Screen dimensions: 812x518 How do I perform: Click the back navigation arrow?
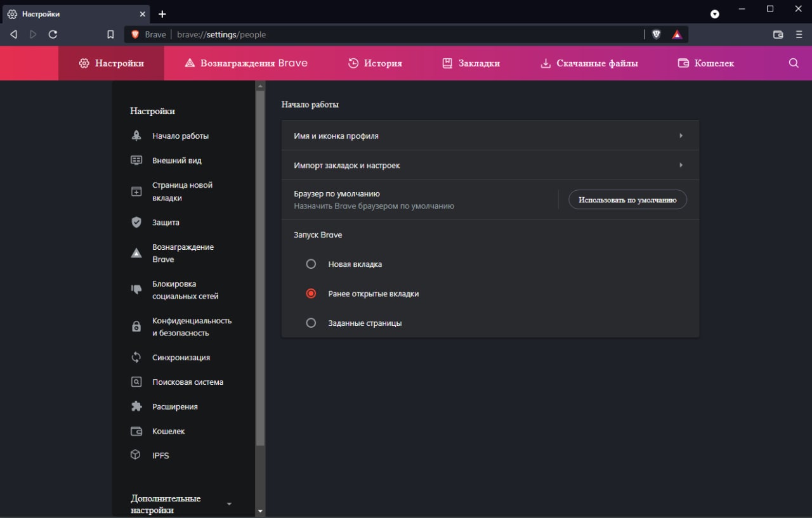click(13, 34)
